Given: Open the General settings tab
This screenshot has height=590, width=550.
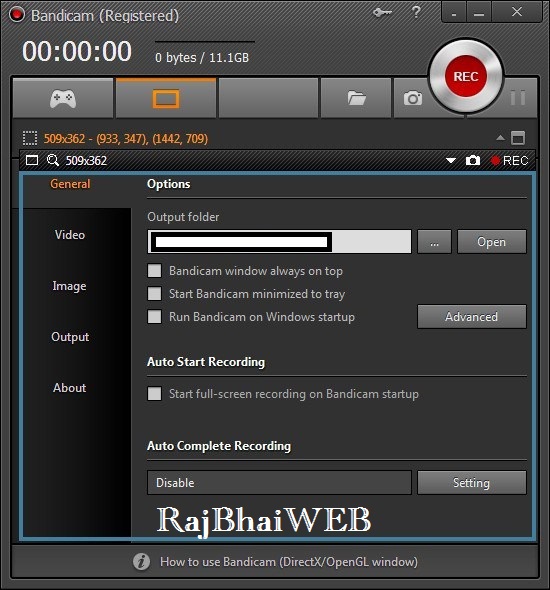Looking at the screenshot, I should click(x=70, y=184).
